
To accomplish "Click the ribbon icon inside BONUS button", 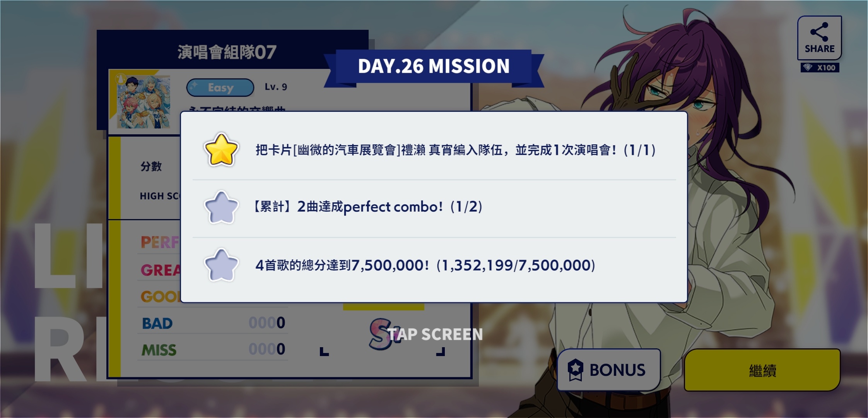I will click(575, 370).
